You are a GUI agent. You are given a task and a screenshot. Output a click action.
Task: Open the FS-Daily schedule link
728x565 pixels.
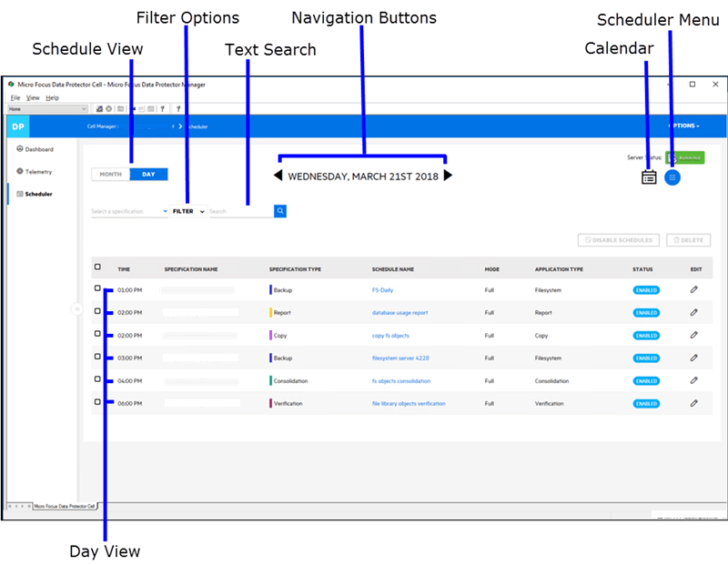(x=382, y=290)
